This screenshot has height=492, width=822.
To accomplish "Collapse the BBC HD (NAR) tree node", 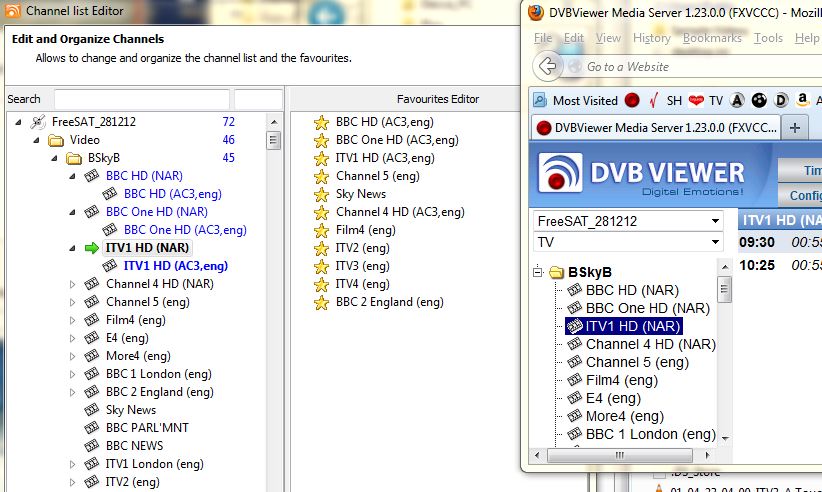I will click(72, 176).
